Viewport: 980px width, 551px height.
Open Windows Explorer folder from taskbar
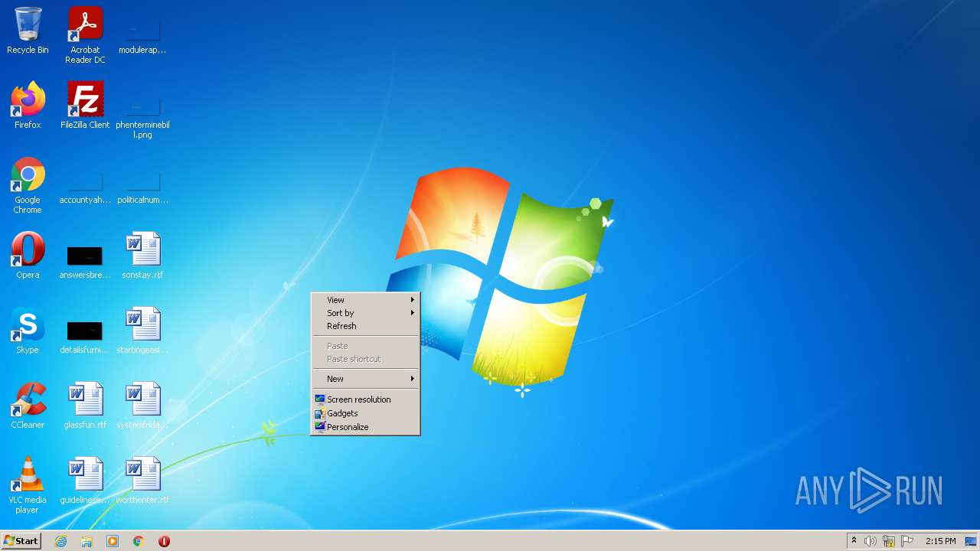point(87,541)
